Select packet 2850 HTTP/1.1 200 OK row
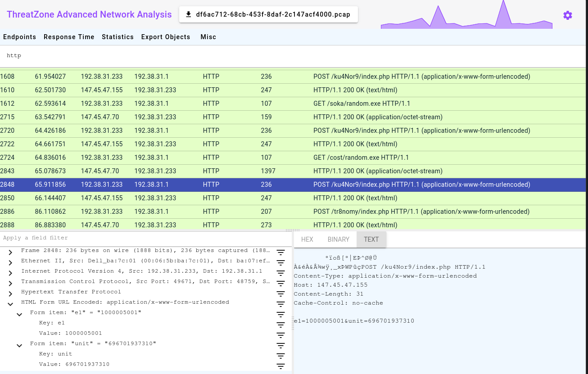Image resolution: width=588 pixels, height=374 pixels. (x=293, y=198)
